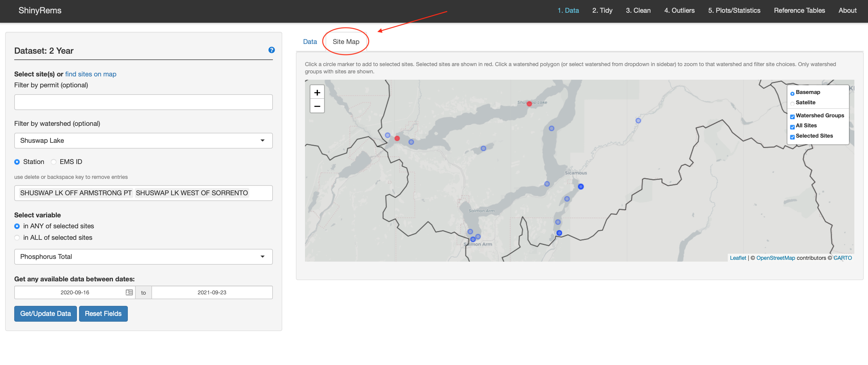868x365 pixels.
Task: Select the EMS ID radio button
Action: coord(54,162)
